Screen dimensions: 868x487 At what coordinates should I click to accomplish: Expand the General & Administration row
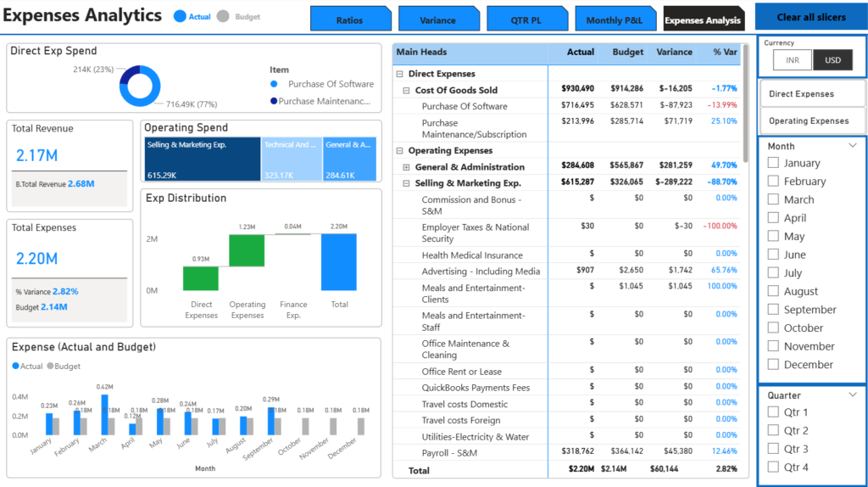407,167
